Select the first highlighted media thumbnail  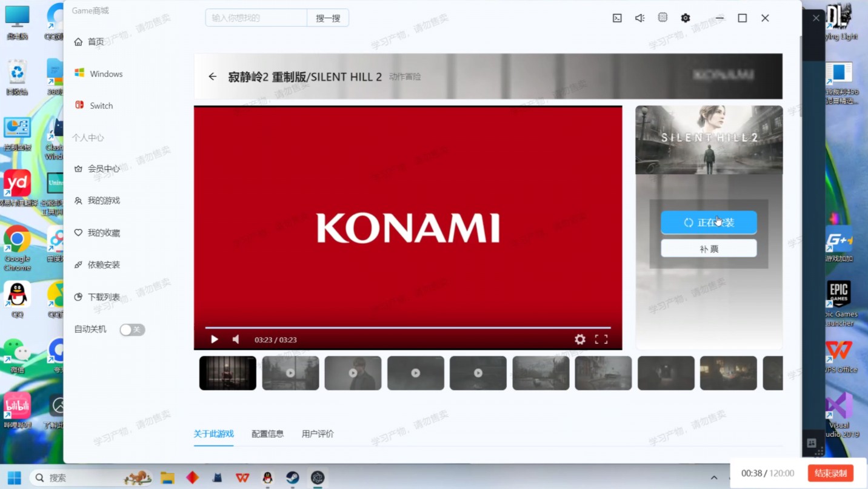pos(228,373)
